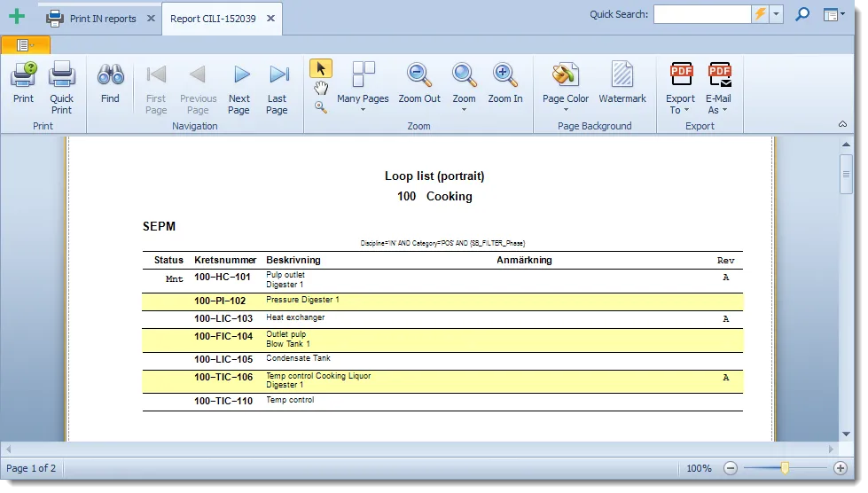Click loop number 100-FIC-104
The image size is (868, 493).
[x=223, y=336]
